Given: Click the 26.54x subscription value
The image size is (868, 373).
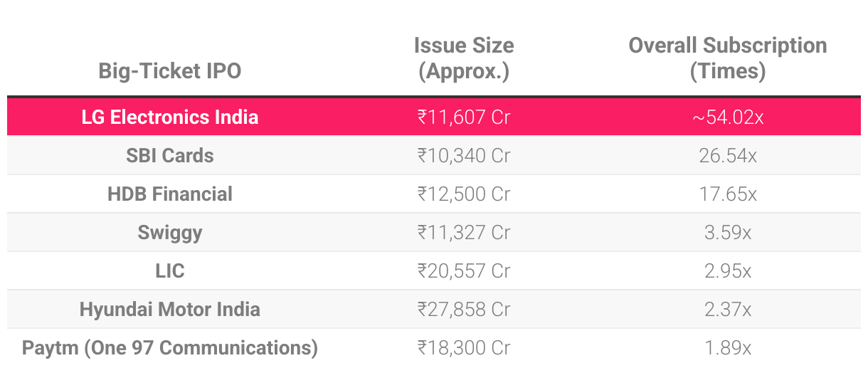Looking at the screenshot, I should (x=727, y=155).
